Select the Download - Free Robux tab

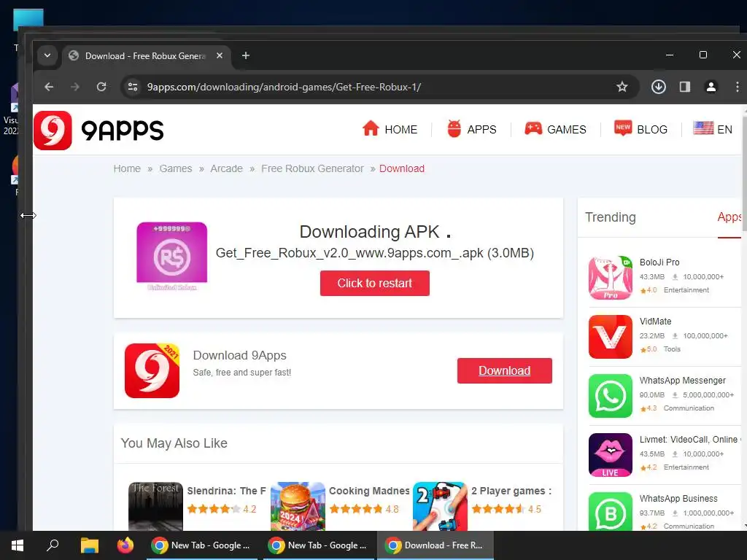[146, 55]
